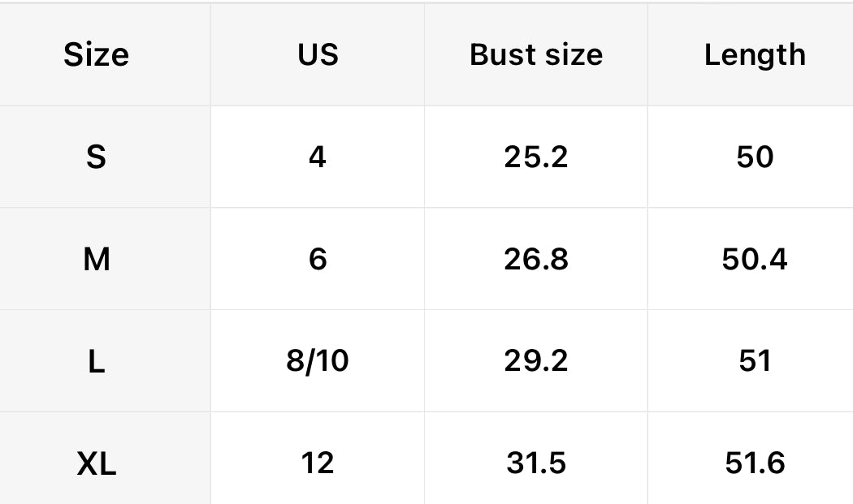Image resolution: width=853 pixels, height=504 pixels.
Task: Click US size 6 cell
Action: 318,260
